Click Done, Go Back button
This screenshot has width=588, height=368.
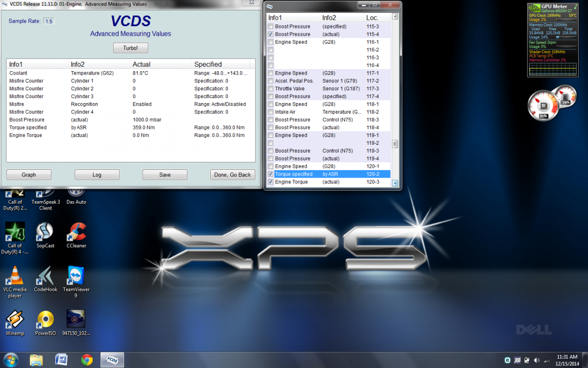[233, 175]
